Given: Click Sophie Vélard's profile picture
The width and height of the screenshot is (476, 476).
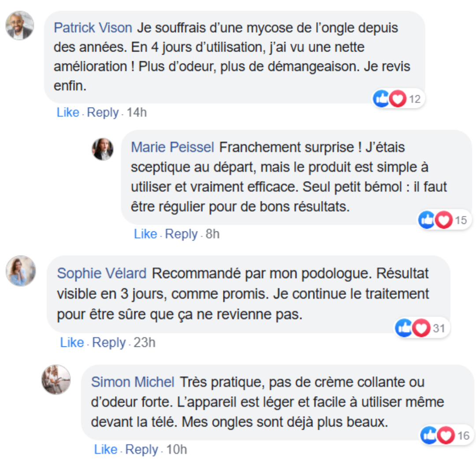Looking at the screenshot, I should click(x=20, y=271).
